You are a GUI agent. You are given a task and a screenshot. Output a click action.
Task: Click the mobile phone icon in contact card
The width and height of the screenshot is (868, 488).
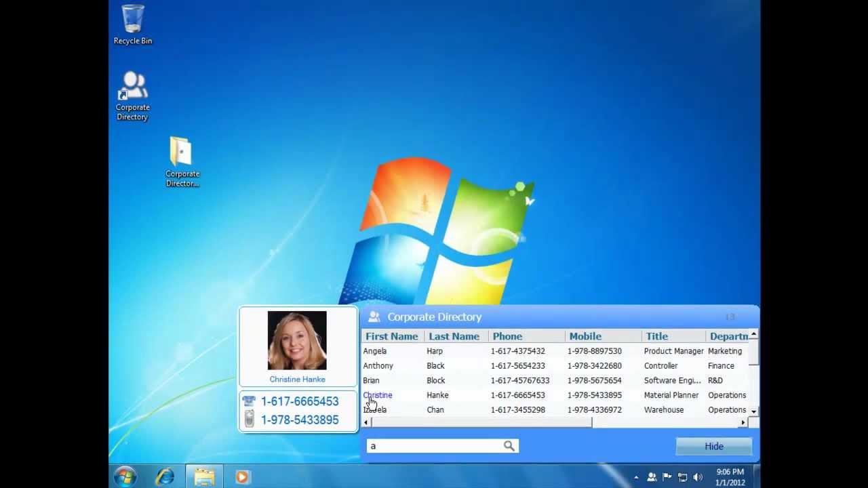tap(249, 420)
